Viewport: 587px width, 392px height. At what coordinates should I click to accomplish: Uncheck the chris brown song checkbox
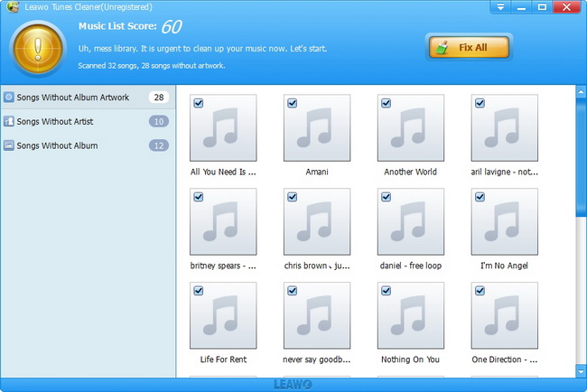(x=292, y=197)
